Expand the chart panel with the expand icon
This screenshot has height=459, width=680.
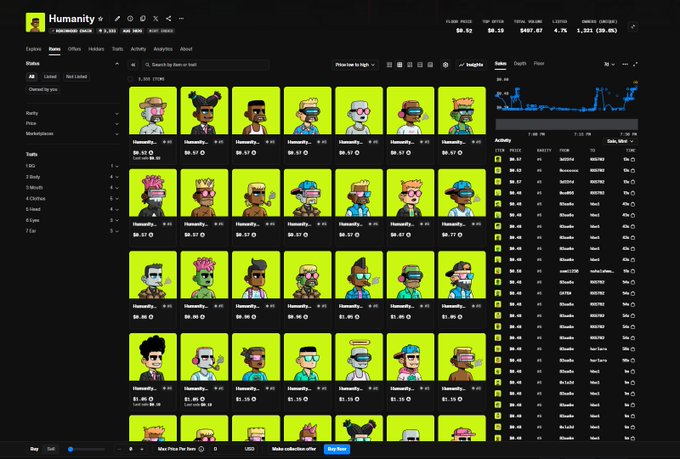tap(635, 64)
